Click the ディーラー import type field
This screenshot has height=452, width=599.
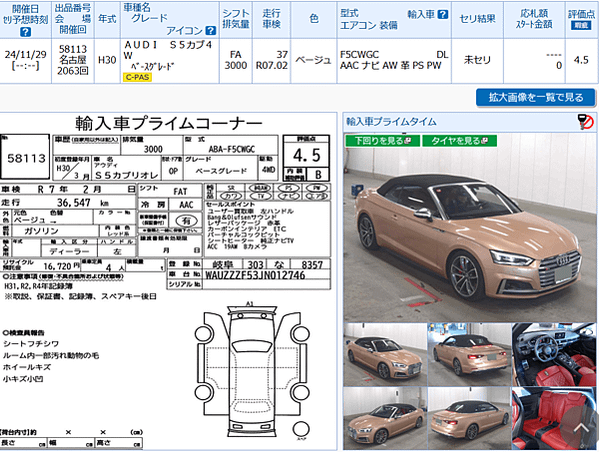69,251
